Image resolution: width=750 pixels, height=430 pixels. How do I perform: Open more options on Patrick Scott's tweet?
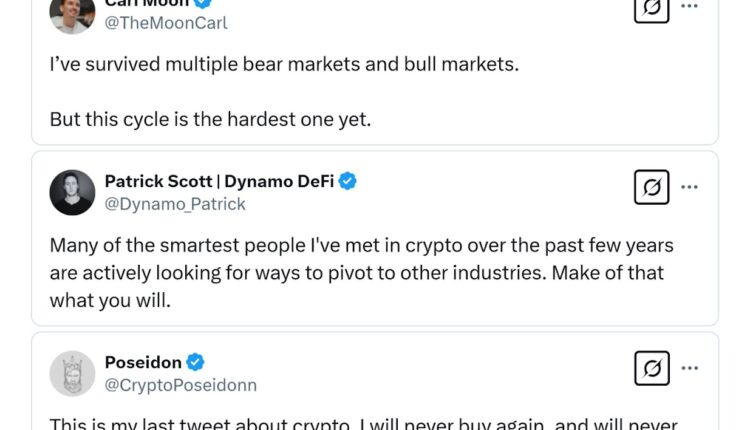(690, 187)
